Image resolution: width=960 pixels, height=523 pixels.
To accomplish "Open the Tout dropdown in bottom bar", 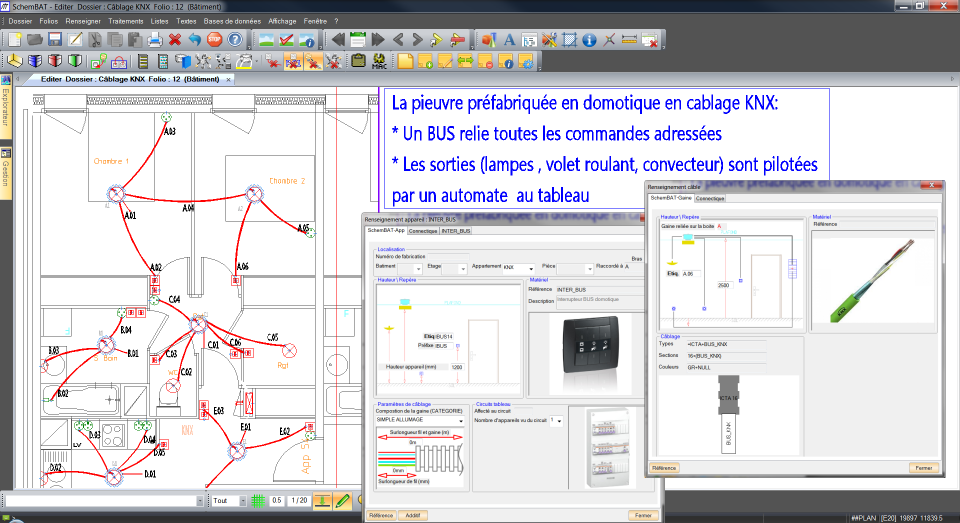I will [242, 501].
